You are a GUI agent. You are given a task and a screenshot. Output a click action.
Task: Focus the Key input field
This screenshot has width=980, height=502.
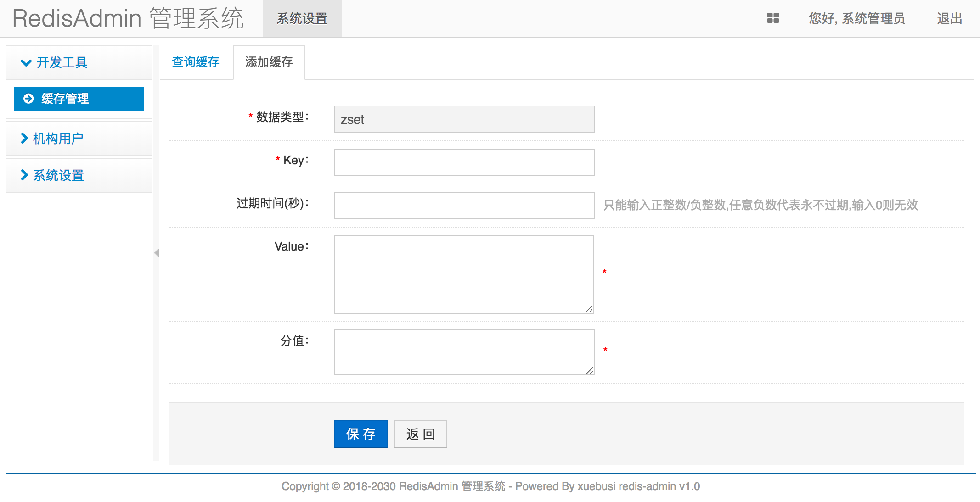[x=464, y=162]
